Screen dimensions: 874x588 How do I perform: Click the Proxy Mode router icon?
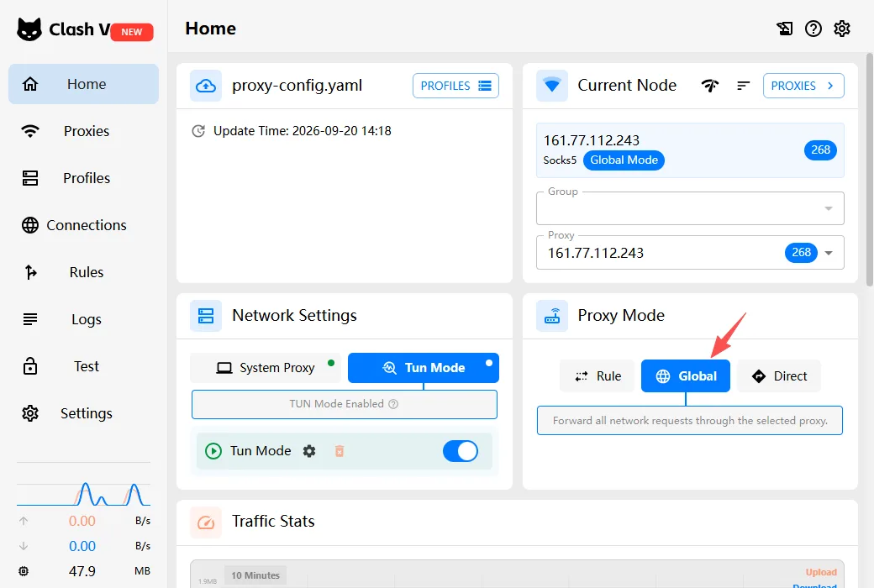tap(552, 316)
